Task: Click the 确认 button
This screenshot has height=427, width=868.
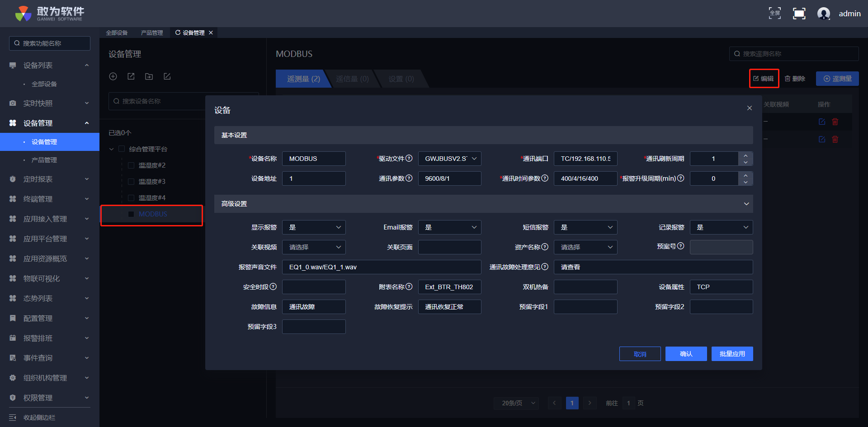Action: (686, 354)
